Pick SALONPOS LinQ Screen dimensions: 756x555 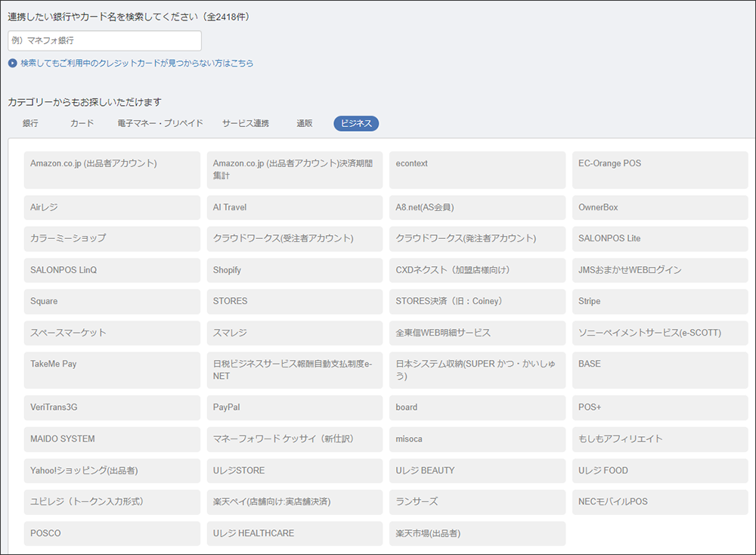click(x=112, y=270)
